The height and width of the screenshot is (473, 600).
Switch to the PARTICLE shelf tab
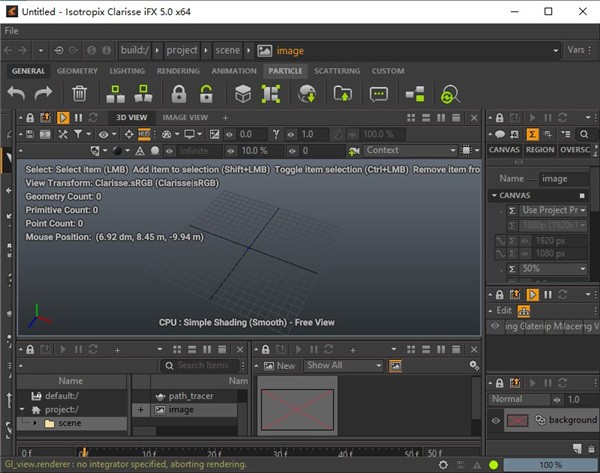(x=284, y=71)
